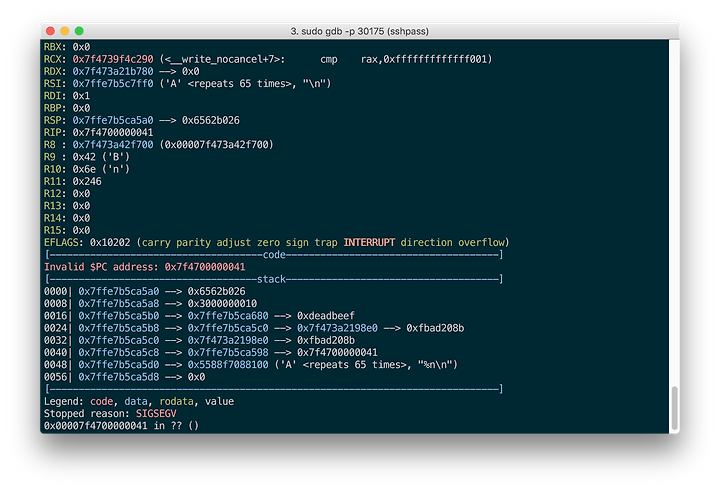Click stack row 0032 address 0x7ffe7b5ca5c0
This screenshot has width=720, height=491.
coord(118,340)
